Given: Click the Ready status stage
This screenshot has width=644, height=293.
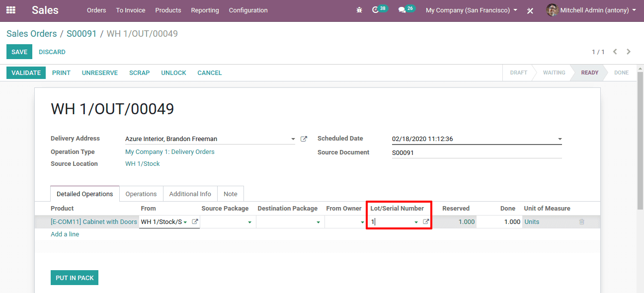Looking at the screenshot, I should tap(589, 73).
